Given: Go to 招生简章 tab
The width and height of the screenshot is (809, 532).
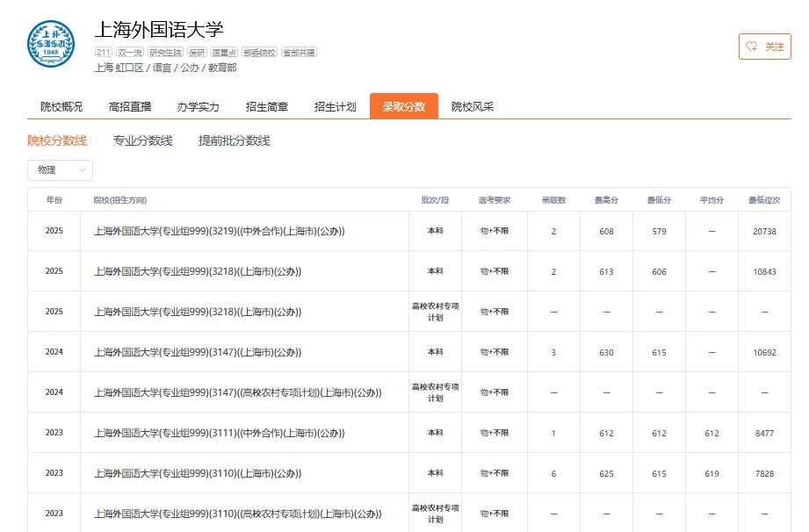Looking at the screenshot, I should pos(267,107).
